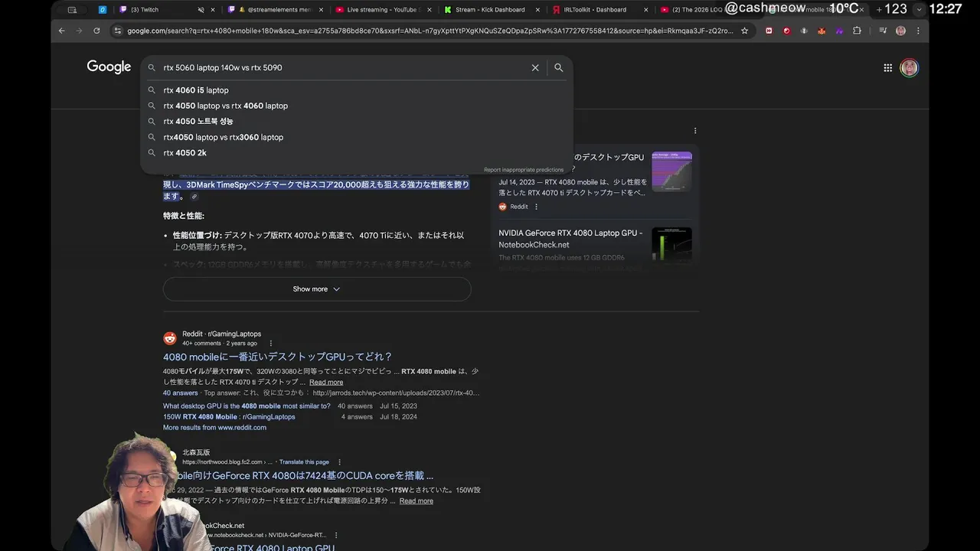Viewport: 980px width, 551px height.
Task: Click the copy link icon after highlighted text
Action: click(194, 197)
